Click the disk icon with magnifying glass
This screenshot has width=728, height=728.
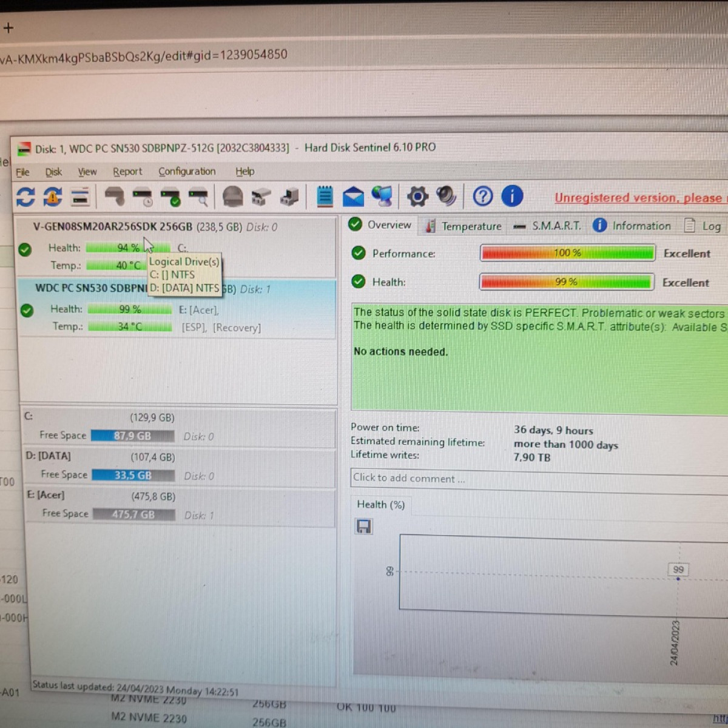[x=198, y=197]
